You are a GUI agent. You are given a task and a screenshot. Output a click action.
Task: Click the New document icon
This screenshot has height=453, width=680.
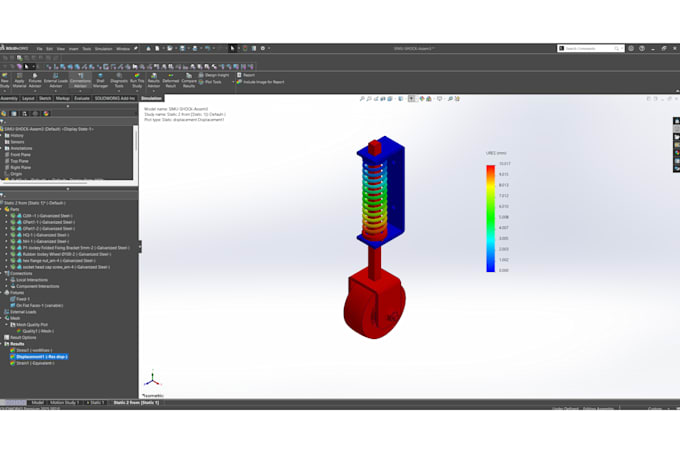click(157, 49)
